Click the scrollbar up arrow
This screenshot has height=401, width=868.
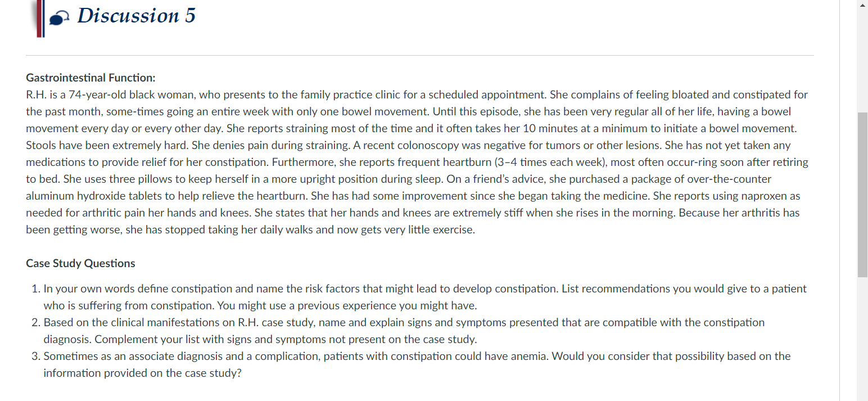[x=862, y=5]
